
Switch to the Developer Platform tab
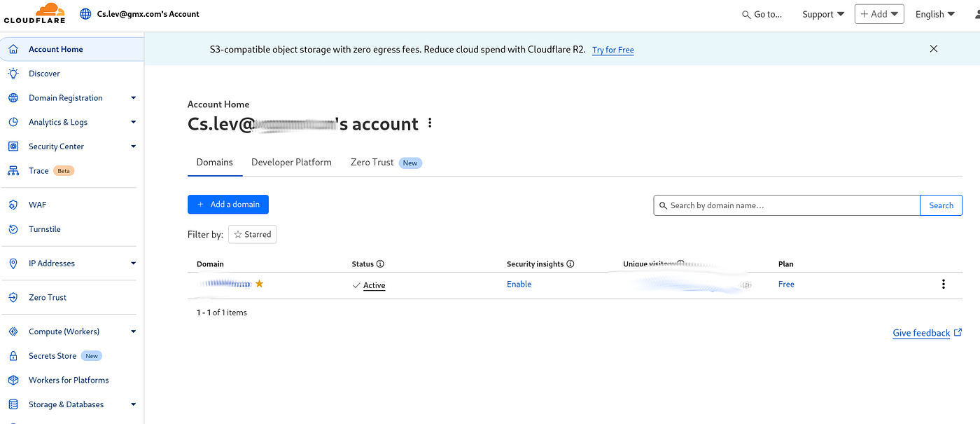[x=291, y=163]
